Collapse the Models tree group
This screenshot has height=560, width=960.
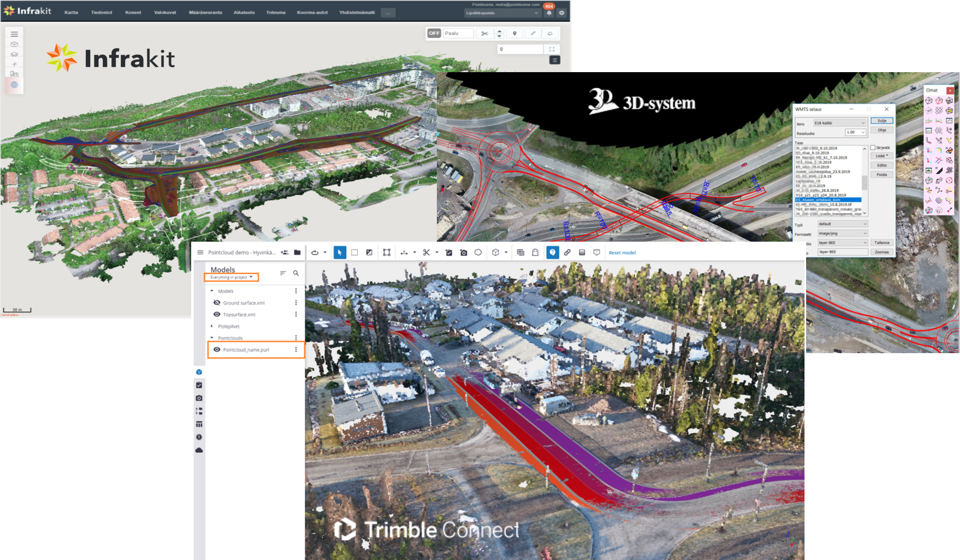(212, 291)
